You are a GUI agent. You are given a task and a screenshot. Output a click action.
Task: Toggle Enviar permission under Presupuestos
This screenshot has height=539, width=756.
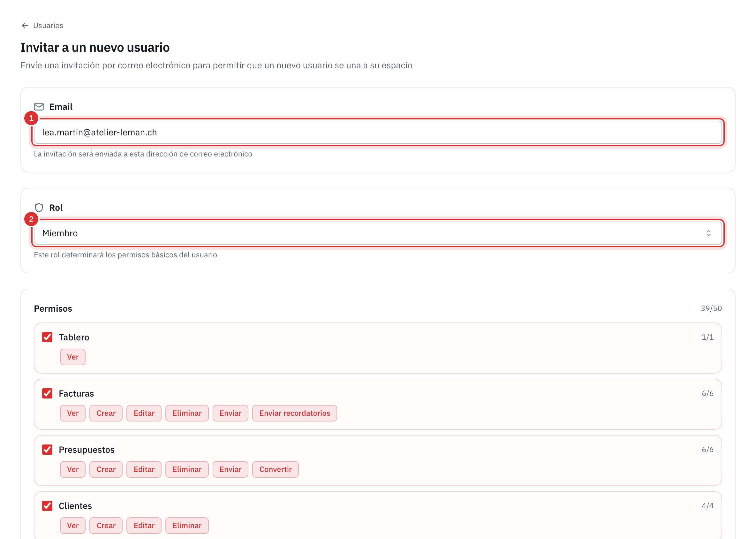tap(230, 469)
